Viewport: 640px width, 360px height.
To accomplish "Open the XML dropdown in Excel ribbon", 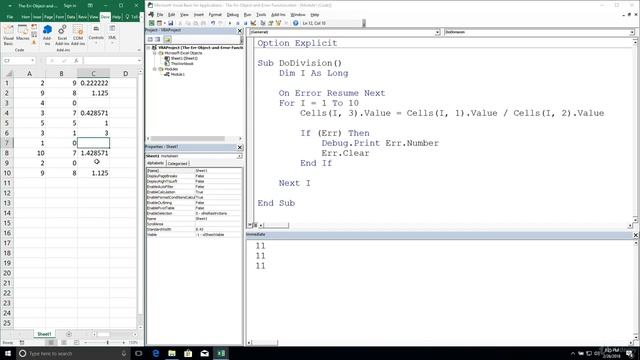I will [112, 34].
